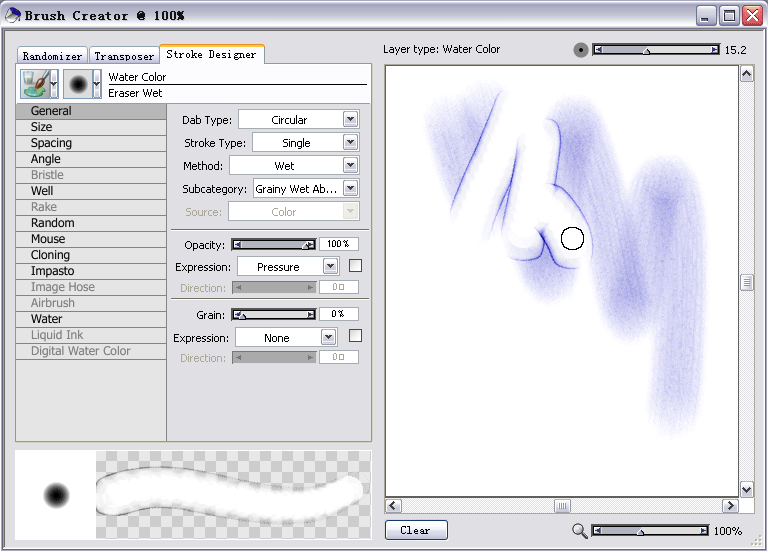
Task: Click scroll up arrow of canvas
Action: [x=746, y=74]
